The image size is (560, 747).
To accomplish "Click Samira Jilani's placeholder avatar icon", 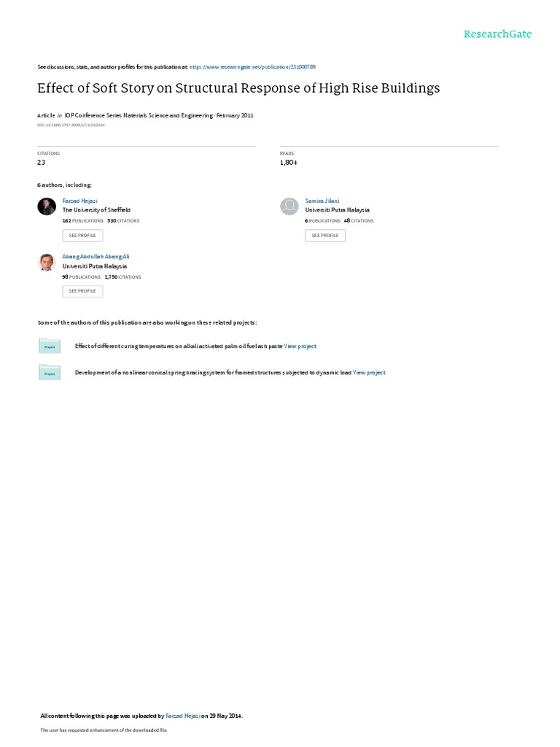I will [289, 206].
